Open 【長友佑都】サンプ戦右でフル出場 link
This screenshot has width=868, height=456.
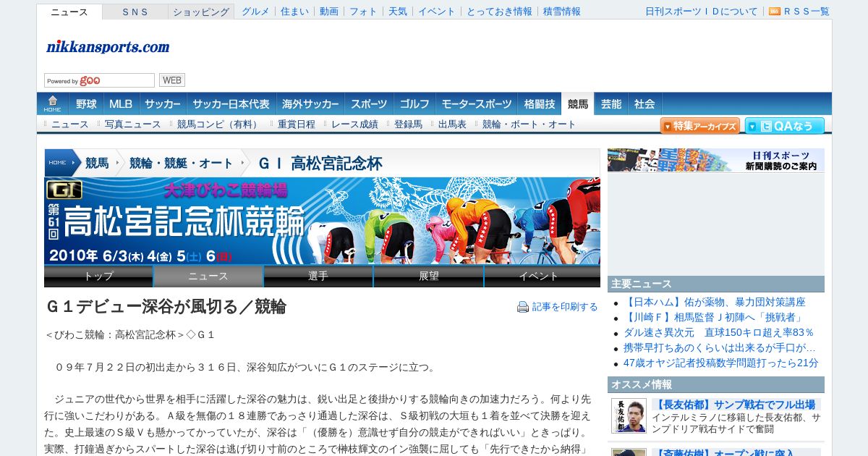736,405
